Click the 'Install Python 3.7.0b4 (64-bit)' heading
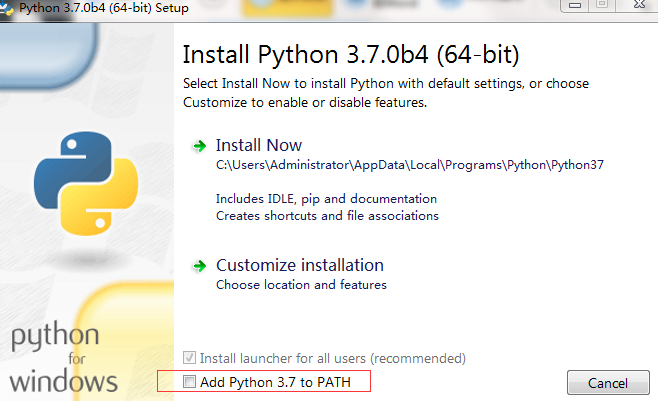 [351, 55]
